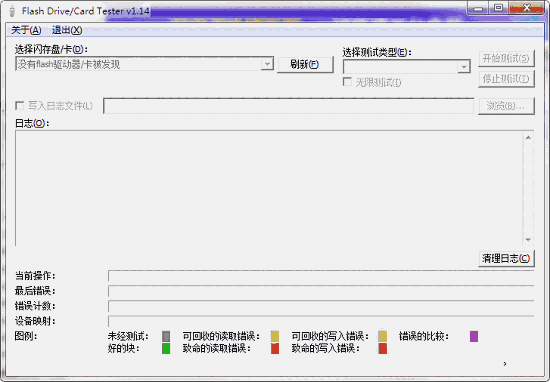Click the log scrollbar up arrow
Screen dimensions: 550x382
tap(528, 138)
